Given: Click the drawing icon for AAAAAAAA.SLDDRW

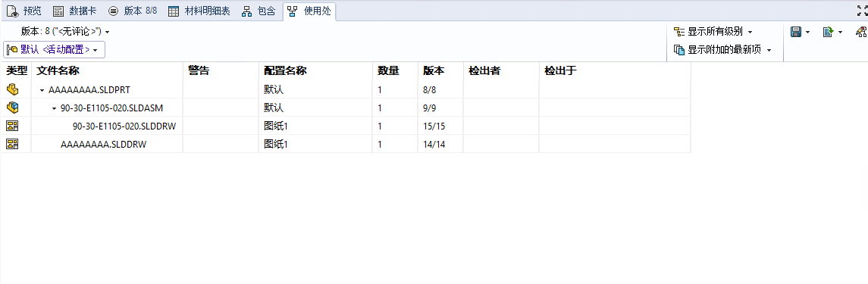Looking at the screenshot, I should pos(12,144).
